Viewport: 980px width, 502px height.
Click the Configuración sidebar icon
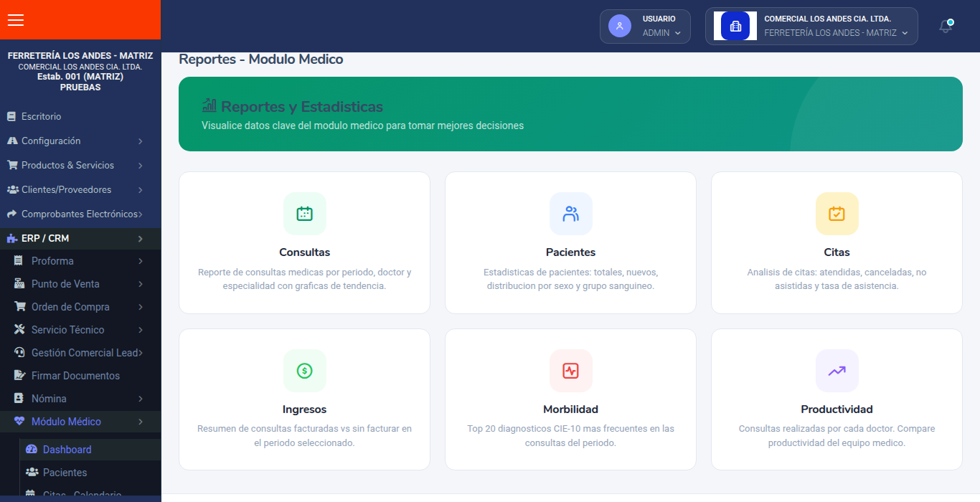[x=12, y=141]
